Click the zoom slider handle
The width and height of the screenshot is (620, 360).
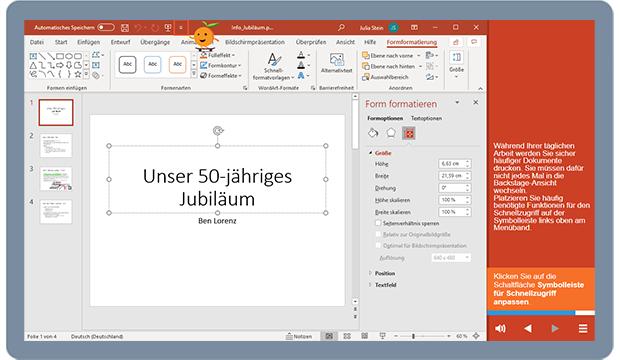413,336
